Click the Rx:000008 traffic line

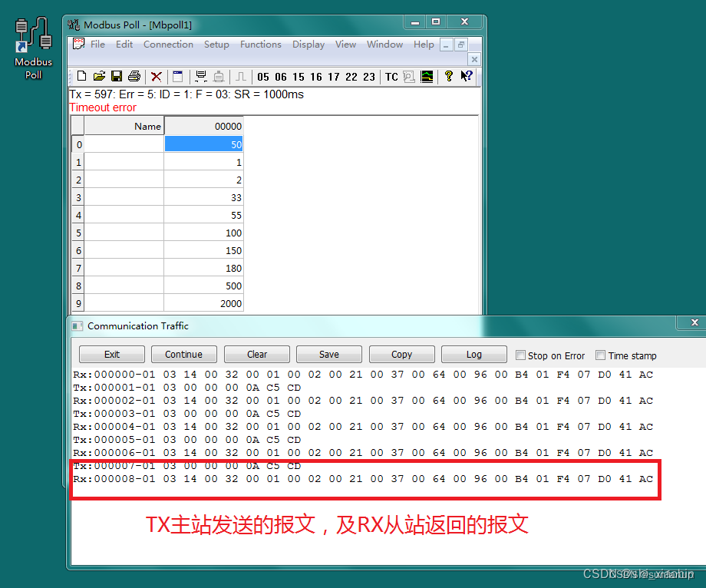(363, 479)
